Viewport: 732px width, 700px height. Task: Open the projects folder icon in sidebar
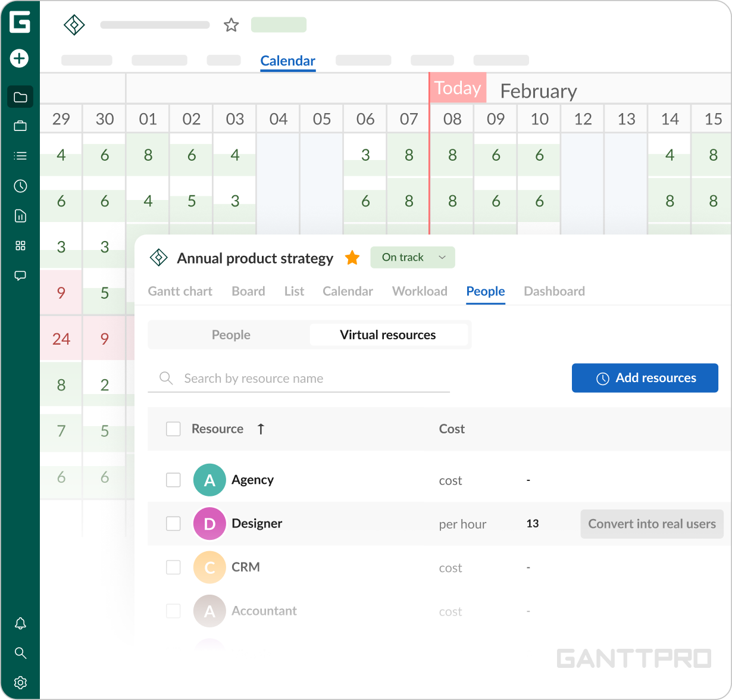[20, 97]
